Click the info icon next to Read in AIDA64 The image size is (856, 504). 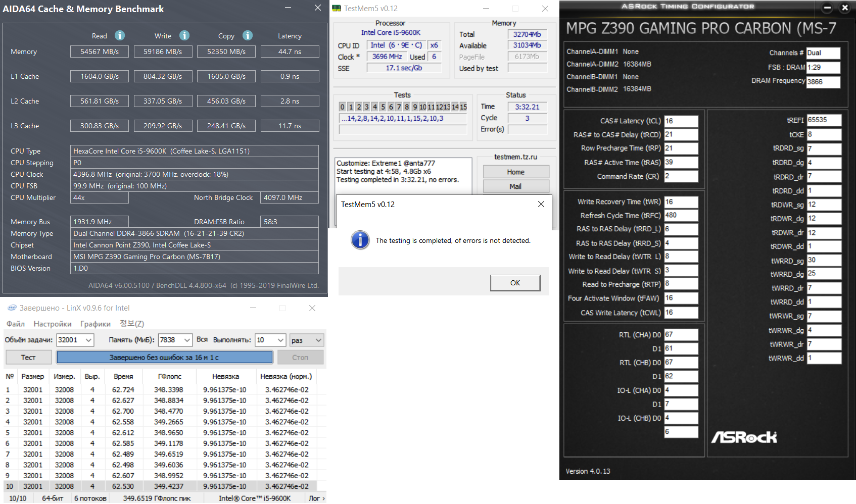[120, 35]
